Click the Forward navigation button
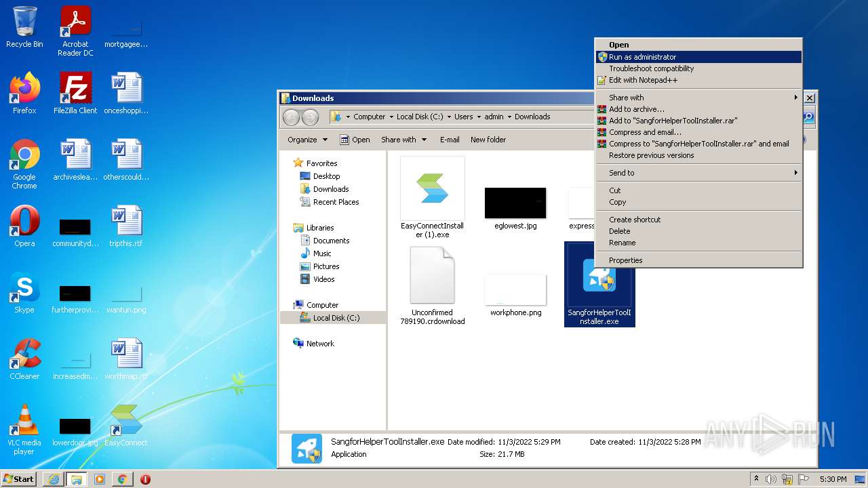Image resolution: width=868 pixels, height=488 pixels. pos(310,117)
